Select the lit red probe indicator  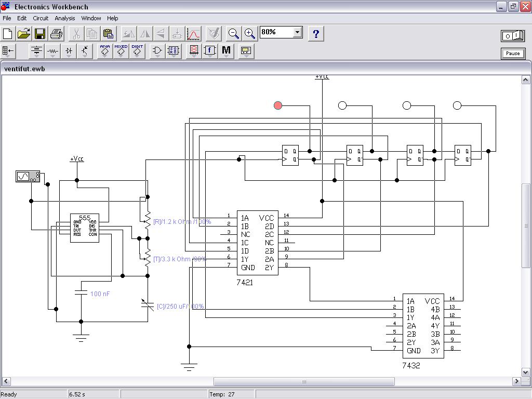[278, 105]
